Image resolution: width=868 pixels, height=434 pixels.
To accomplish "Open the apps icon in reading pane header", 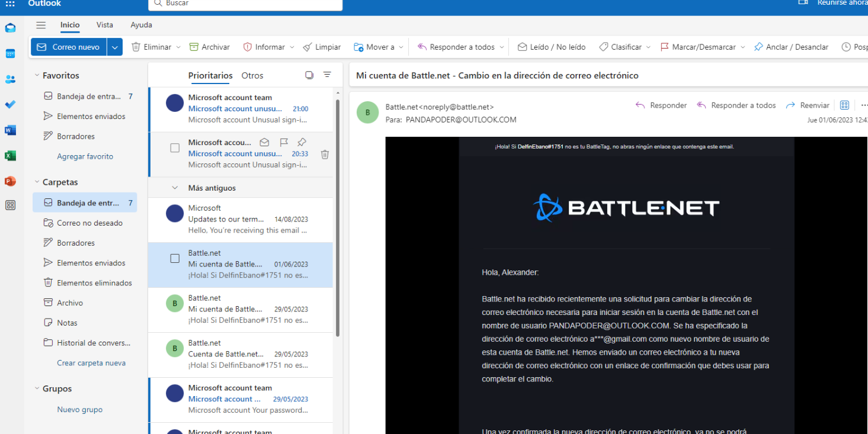I will click(x=844, y=105).
